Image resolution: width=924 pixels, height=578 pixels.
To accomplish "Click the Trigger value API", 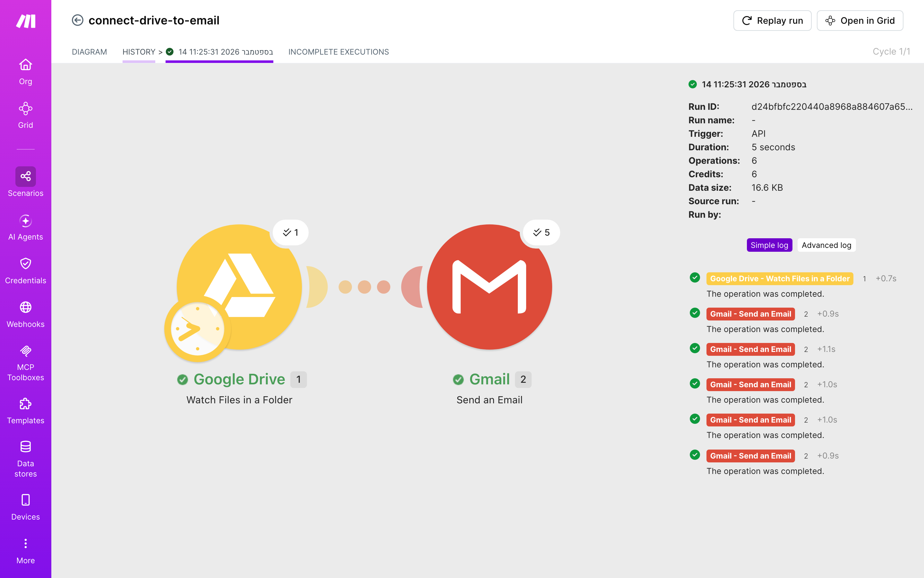I will coord(758,134).
